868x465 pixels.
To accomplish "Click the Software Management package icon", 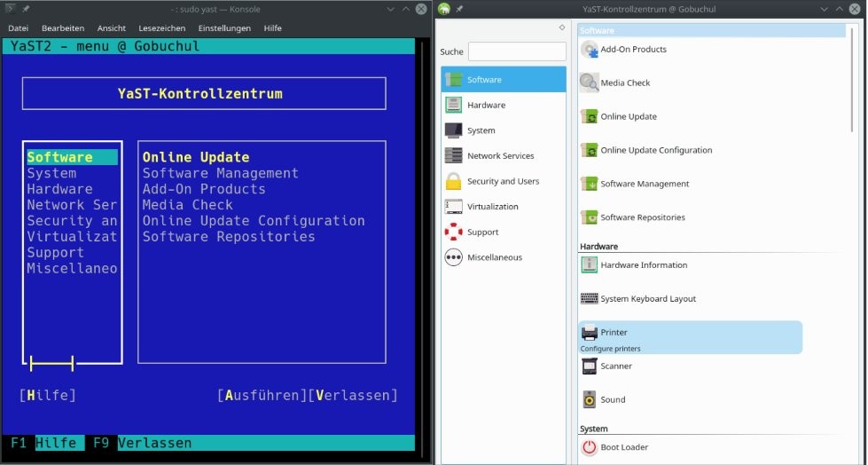I will [x=589, y=184].
